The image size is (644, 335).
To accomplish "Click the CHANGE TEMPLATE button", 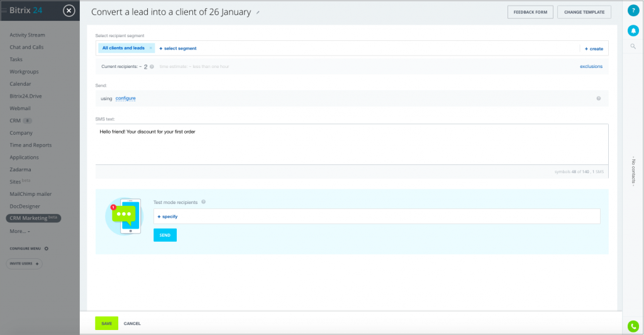I will (584, 12).
